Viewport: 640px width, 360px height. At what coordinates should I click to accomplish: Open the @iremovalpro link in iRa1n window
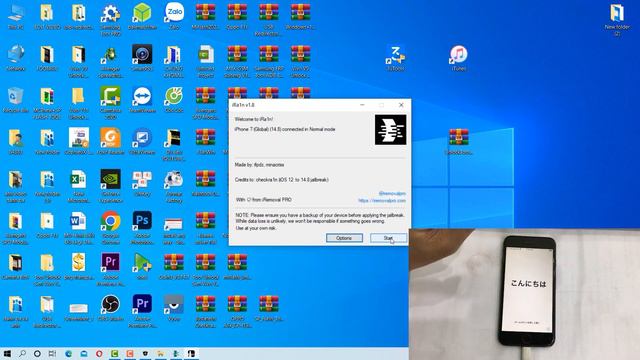pyautogui.click(x=392, y=193)
